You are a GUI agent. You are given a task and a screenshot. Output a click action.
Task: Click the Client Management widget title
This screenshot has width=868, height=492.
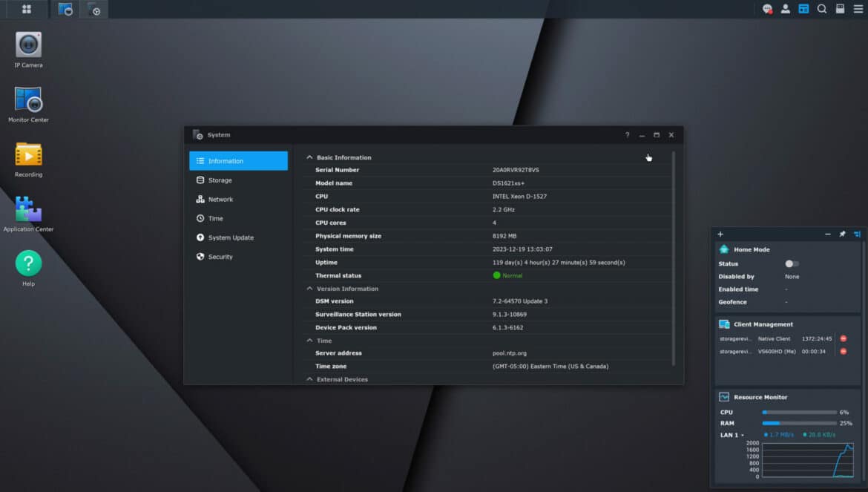pos(763,324)
